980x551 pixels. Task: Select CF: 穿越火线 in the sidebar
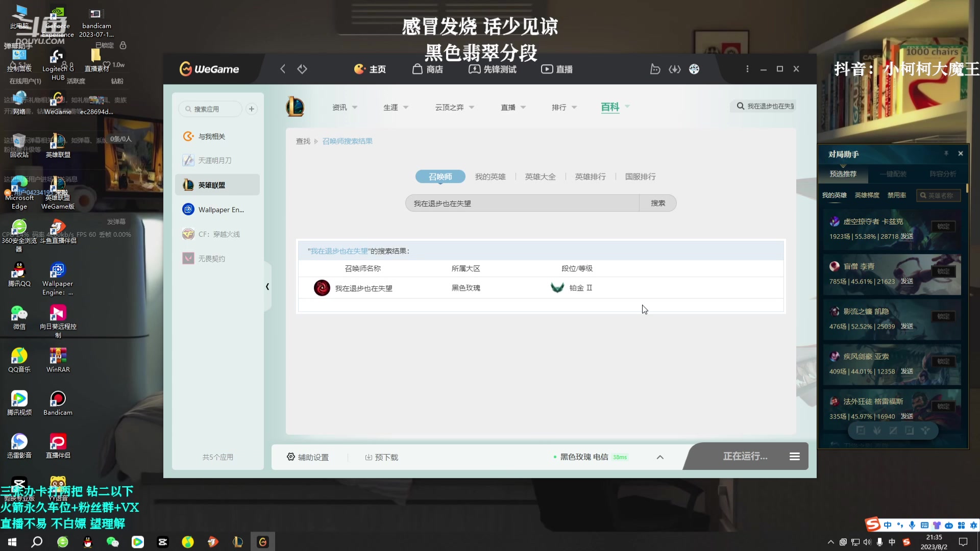tap(217, 234)
